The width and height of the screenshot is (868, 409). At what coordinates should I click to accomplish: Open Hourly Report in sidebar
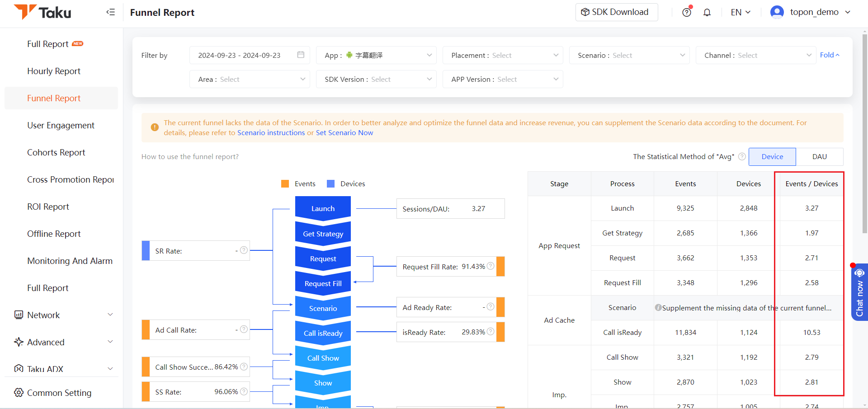click(x=54, y=71)
